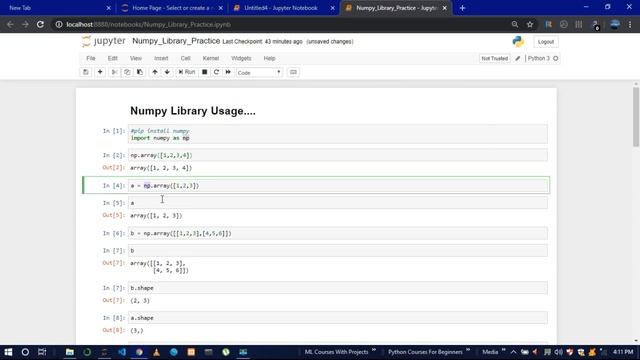This screenshot has width=640, height=360.
Task: Run the selected cell
Action: tap(187, 72)
